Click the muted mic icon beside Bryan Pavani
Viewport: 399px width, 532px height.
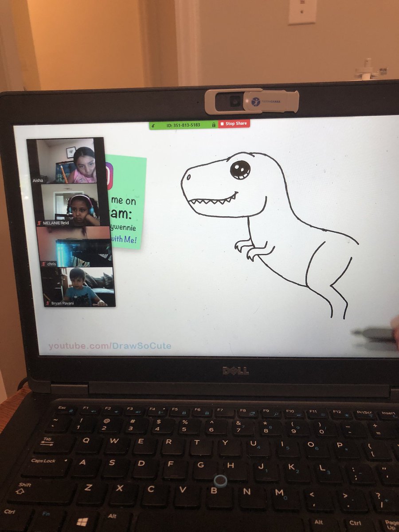(x=47, y=303)
